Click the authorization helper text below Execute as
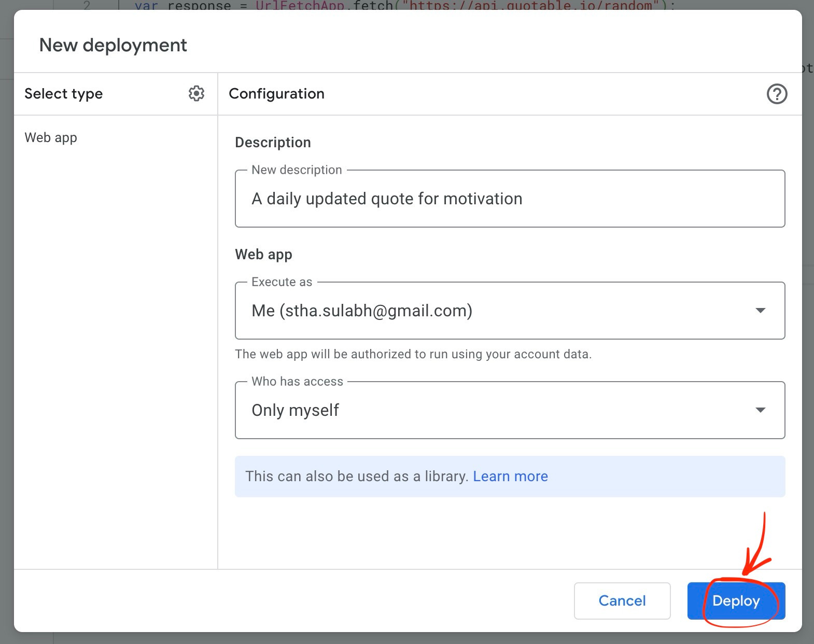This screenshot has width=814, height=644. (x=413, y=354)
